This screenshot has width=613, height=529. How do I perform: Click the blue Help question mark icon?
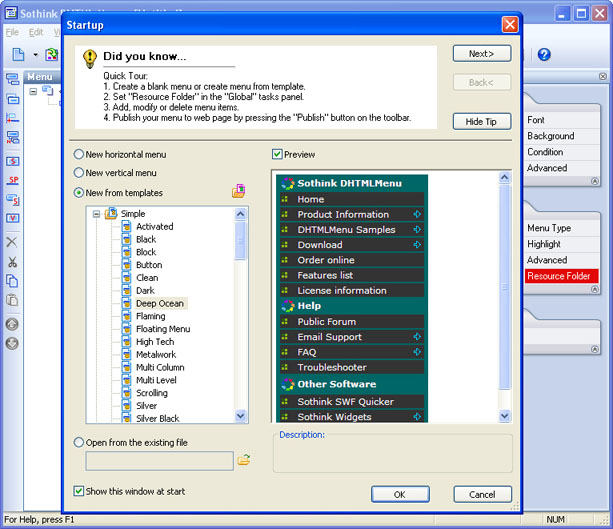point(544,54)
